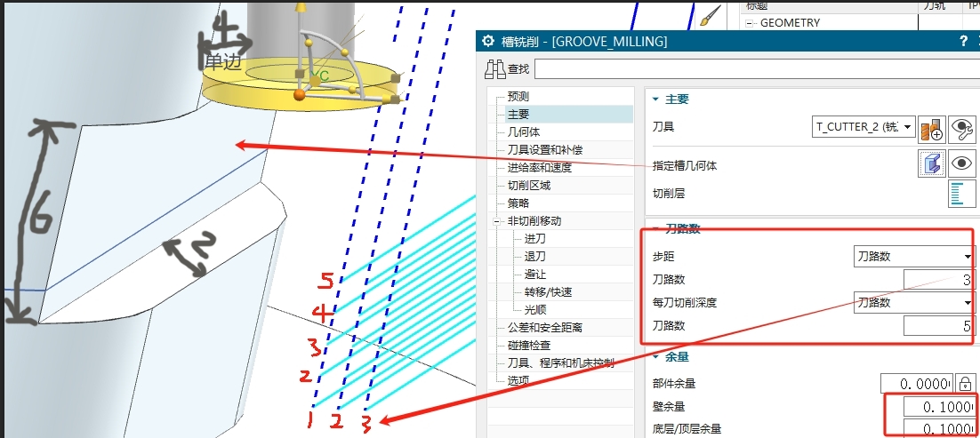
Task: Select 切削区域 in the tree
Action: pyautogui.click(x=529, y=186)
